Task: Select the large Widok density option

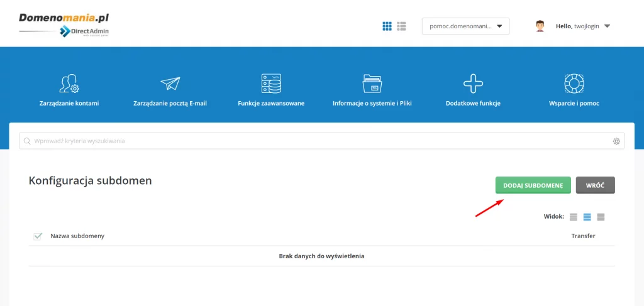Action: (601, 217)
